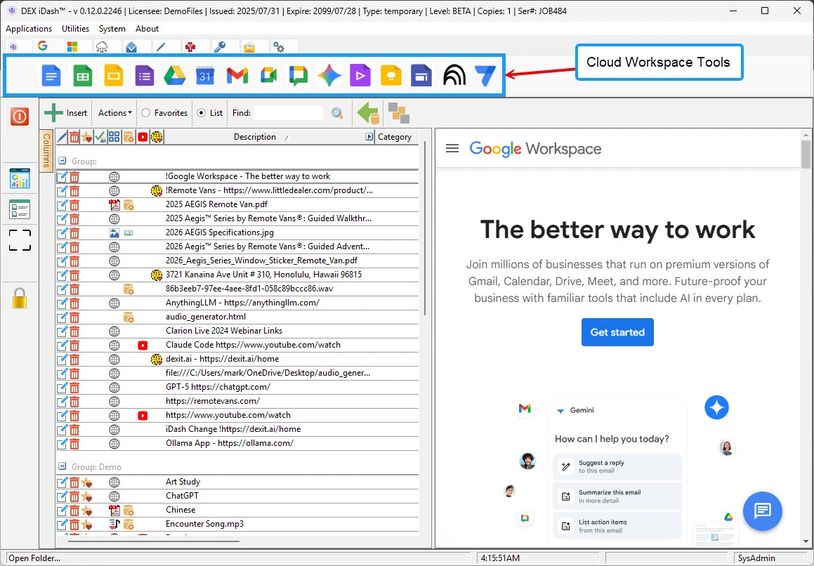
Task: Click the list panel vertical scrollbar
Action: coord(425,228)
